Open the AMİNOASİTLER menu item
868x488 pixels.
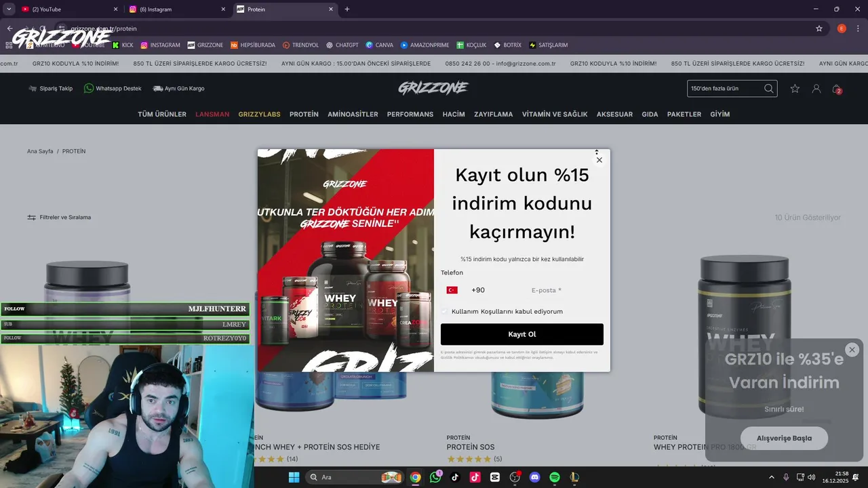pyautogui.click(x=353, y=115)
